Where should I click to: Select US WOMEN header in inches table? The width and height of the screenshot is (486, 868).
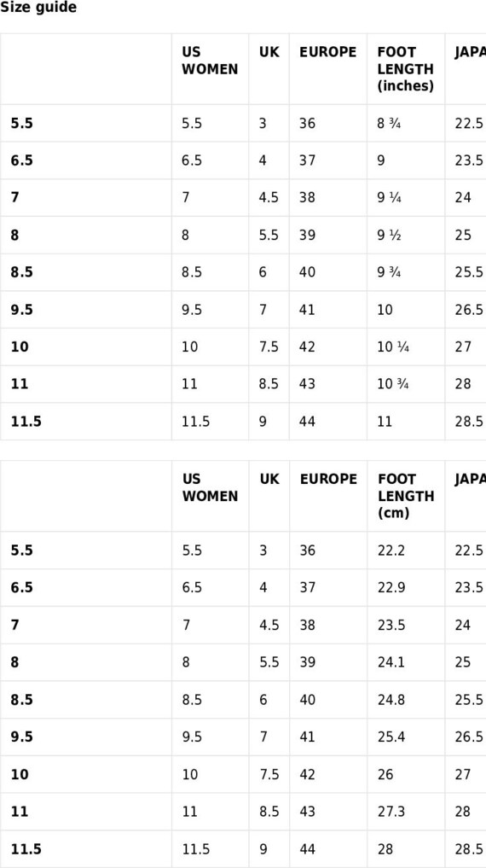tap(210, 61)
